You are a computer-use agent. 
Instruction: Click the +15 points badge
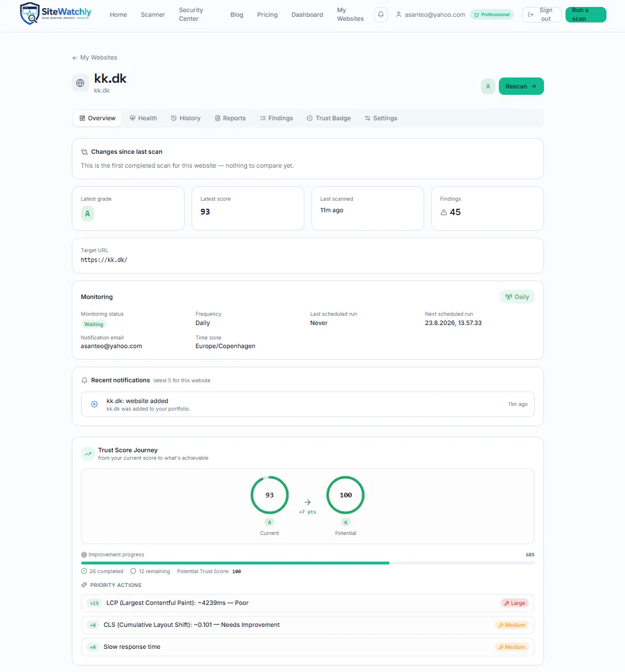pyautogui.click(x=94, y=603)
